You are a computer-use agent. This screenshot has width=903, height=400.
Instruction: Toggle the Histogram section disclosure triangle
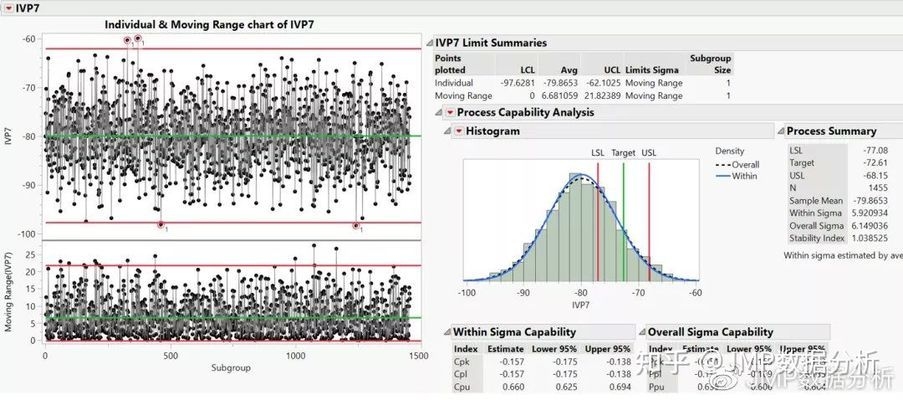[x=447, y=131]
